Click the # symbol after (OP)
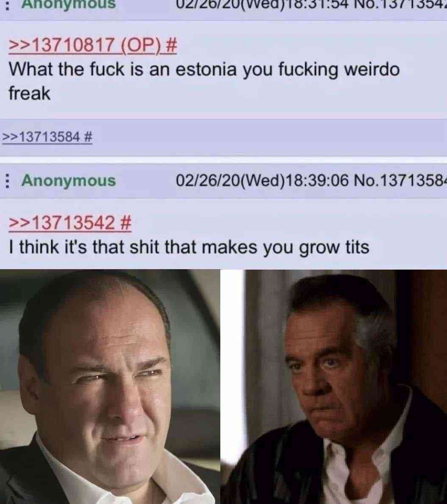Viewport: 447px width, 504px height. (172, 45)
